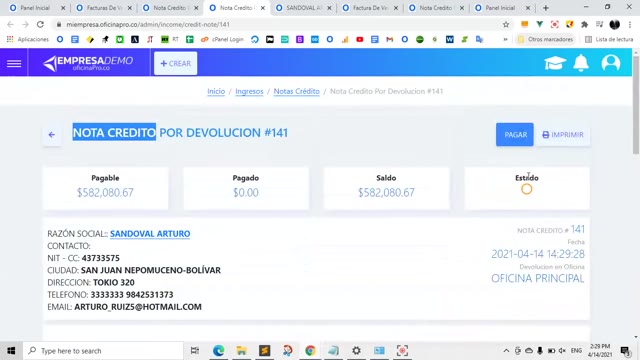
Task: Bookmark this page with the star icon
Action: pos(506,24)
